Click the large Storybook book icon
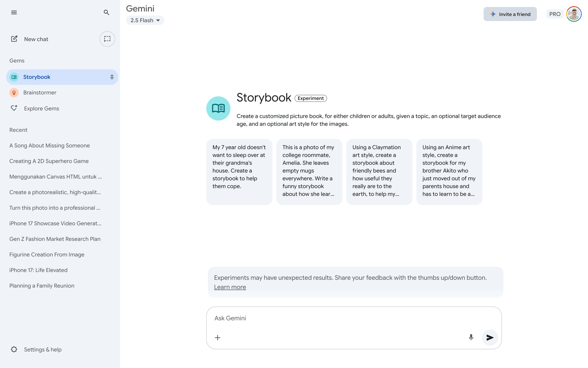 coord(218,109)
